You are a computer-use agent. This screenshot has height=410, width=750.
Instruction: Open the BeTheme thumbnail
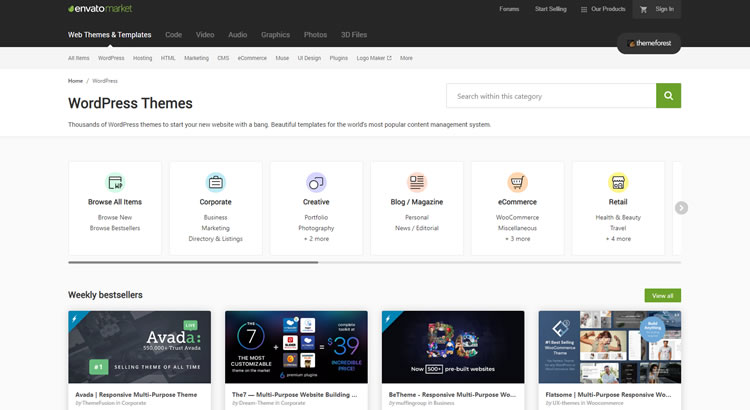click(x=453, y=347)
